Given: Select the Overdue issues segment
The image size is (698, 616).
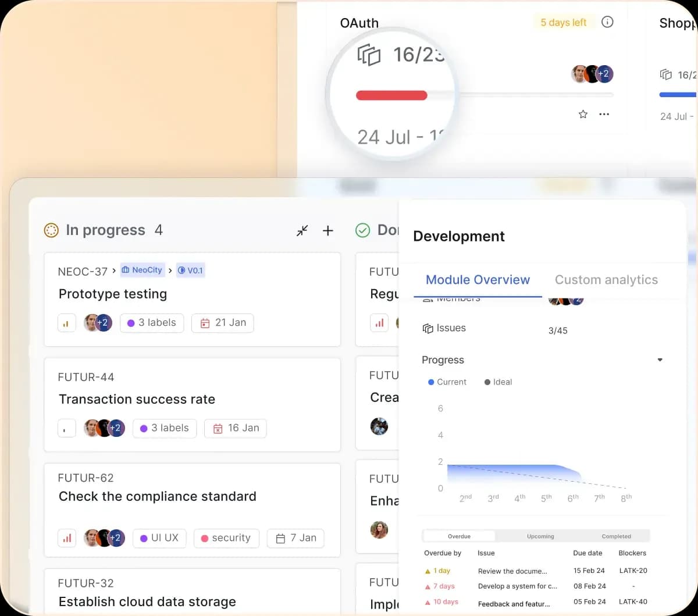Looking at the screenshot, I should tap(459, 536).
